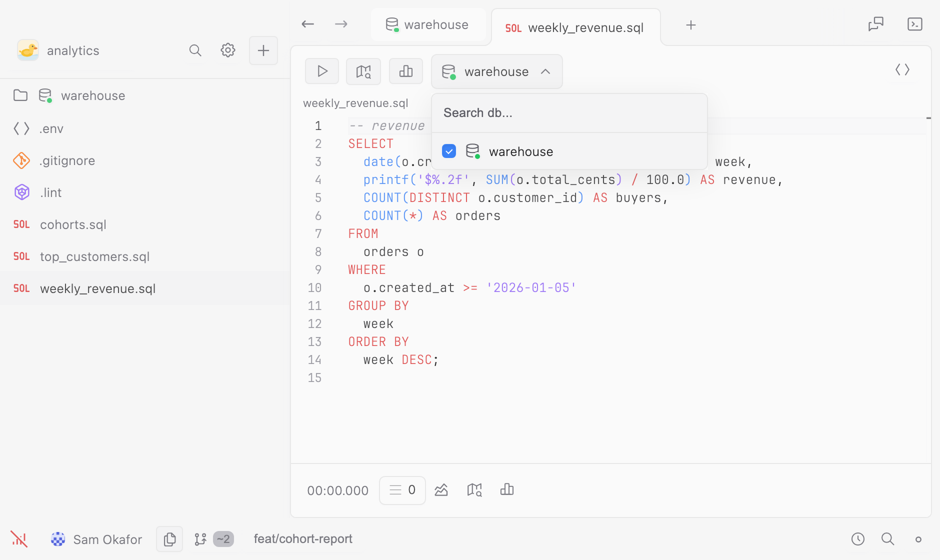Run the query with the play button
Viewport: 940px width, 560px height.
click(x=322, y=71)
